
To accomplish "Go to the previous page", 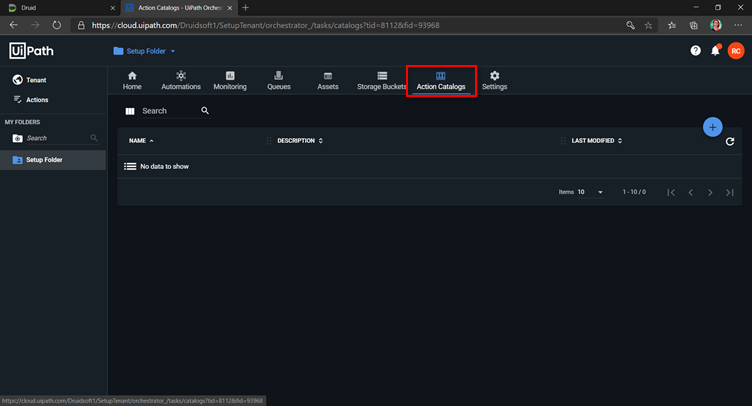I will [691, 193].
